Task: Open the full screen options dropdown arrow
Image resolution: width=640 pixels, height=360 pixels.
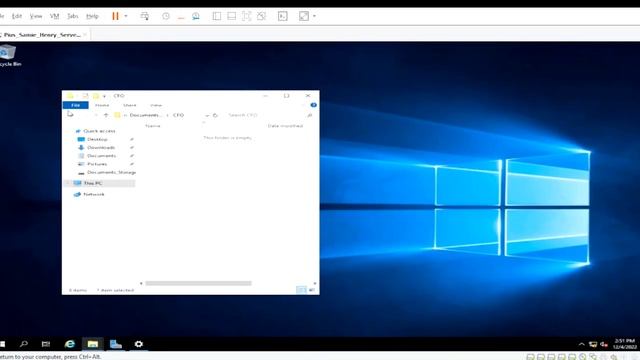Action: click(314, 16)
